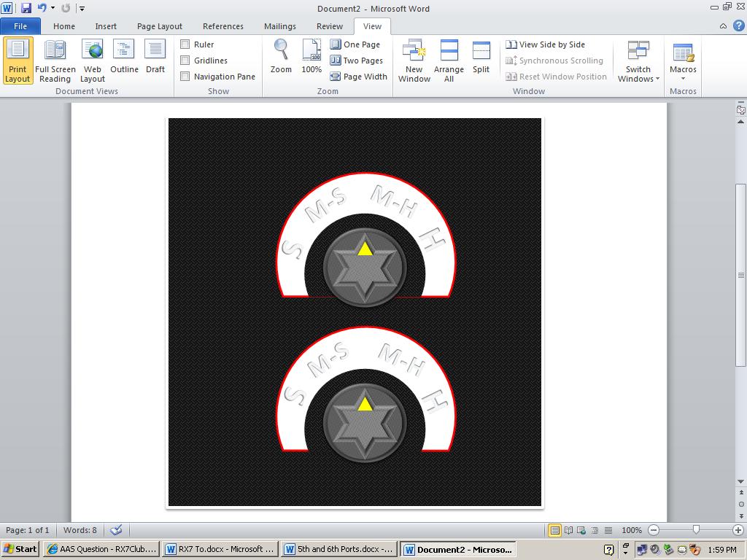Switch to Full Screen Reading view

(55, 61)
